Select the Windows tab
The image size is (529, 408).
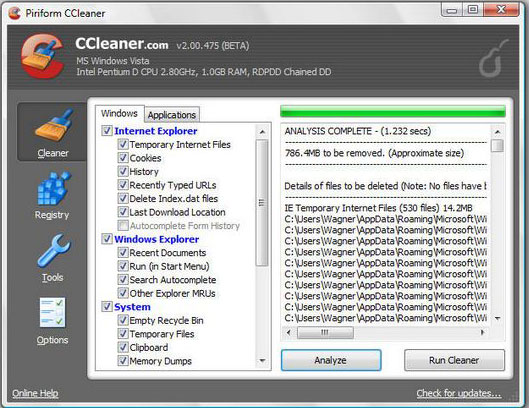tap(119, 113)
